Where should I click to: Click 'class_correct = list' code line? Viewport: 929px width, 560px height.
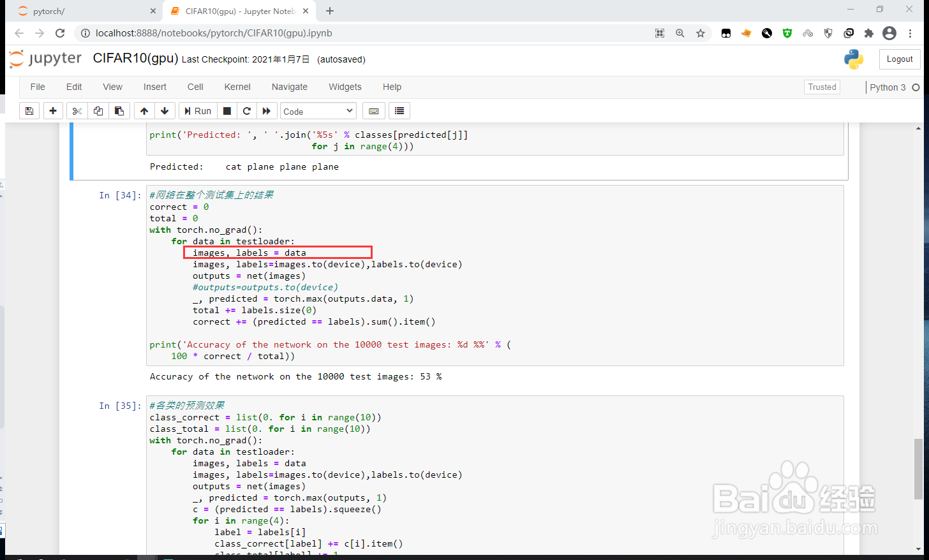[x=265, y=417]
